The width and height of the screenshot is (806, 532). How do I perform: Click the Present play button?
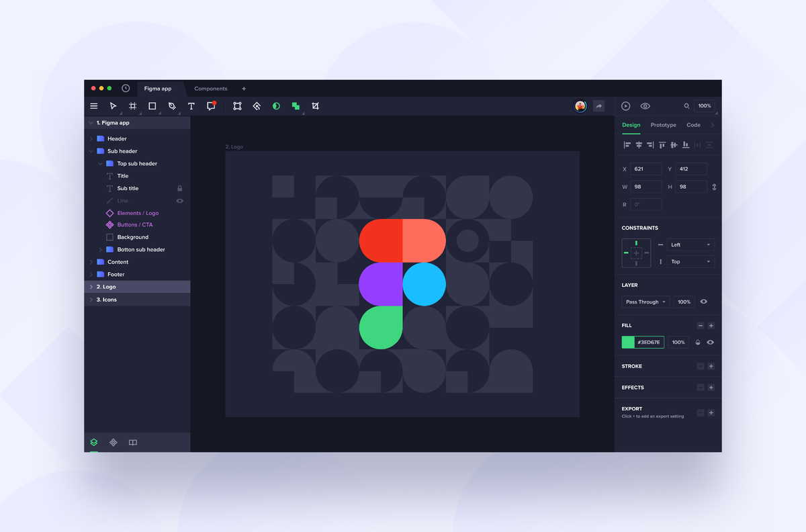click(x=625, y=106)
